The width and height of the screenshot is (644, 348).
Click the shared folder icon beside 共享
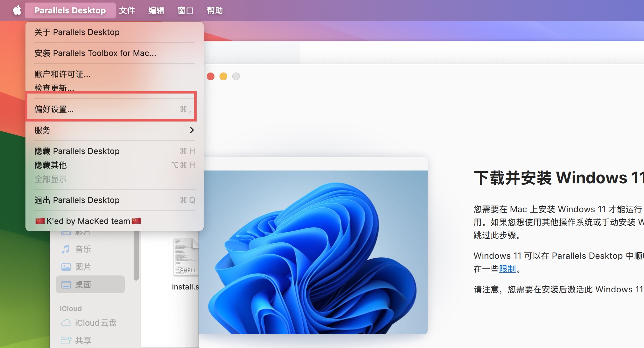[66, 341]
